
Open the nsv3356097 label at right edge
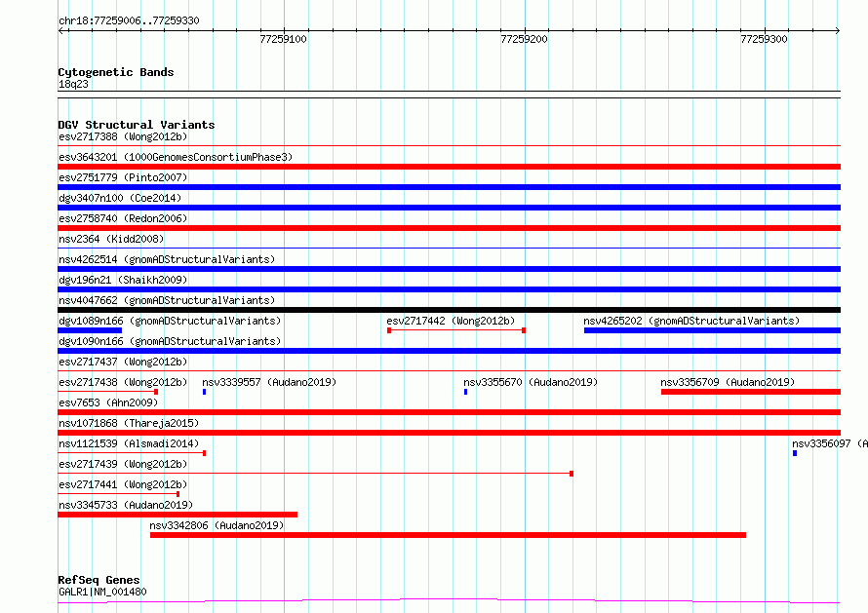coord(830,443)
